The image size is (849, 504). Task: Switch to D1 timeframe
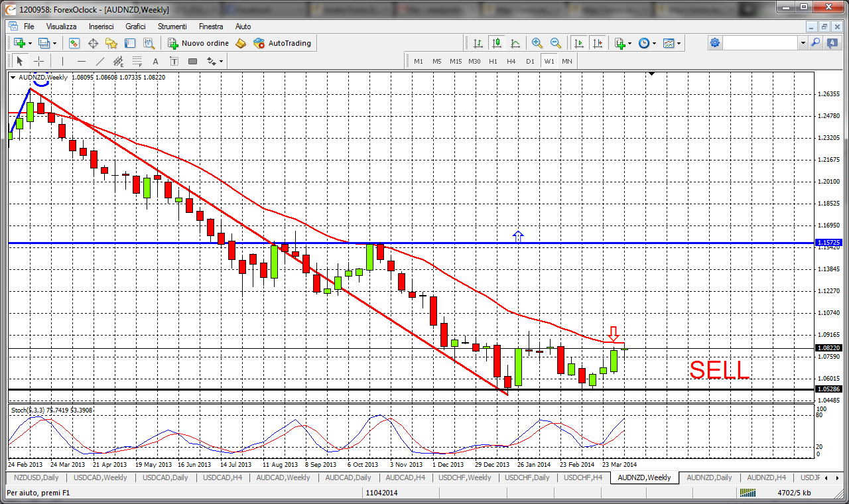(x=530, y=61)
